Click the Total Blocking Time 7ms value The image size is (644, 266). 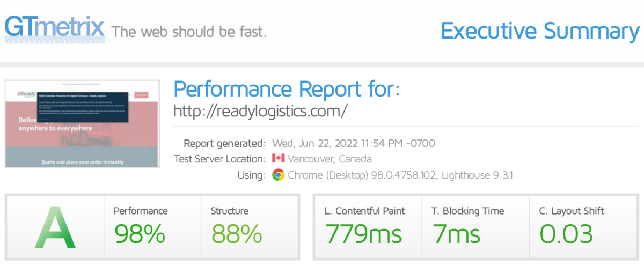[457, 233]
